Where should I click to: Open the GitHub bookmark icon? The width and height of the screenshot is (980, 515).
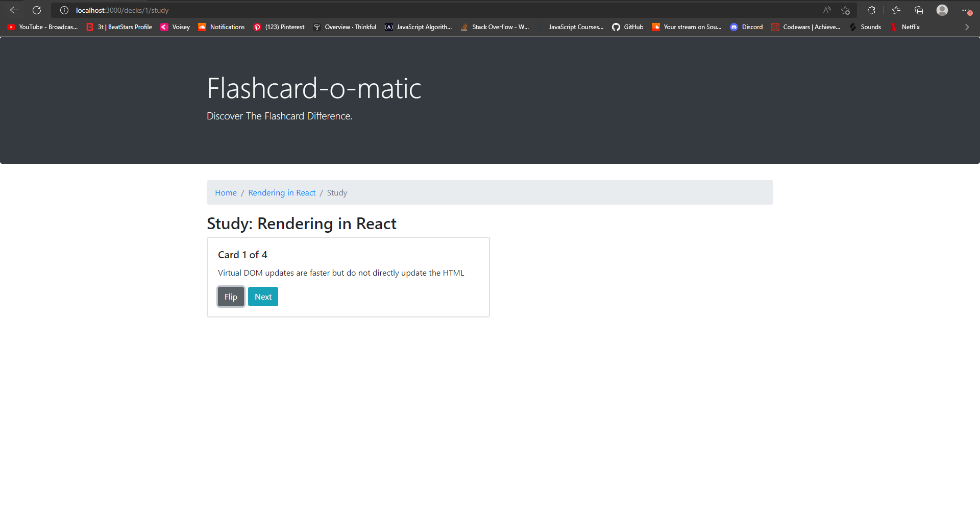click(x=616, y=27)
